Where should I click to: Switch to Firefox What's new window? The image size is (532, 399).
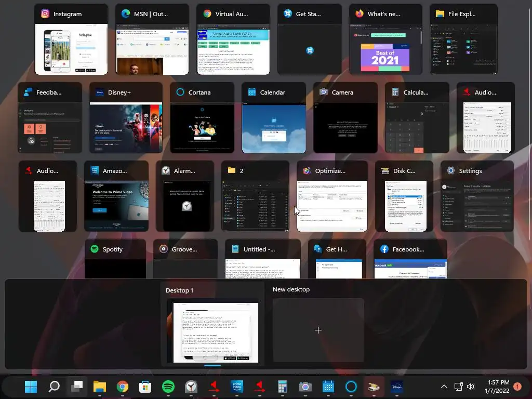click(x=385, y=39)
